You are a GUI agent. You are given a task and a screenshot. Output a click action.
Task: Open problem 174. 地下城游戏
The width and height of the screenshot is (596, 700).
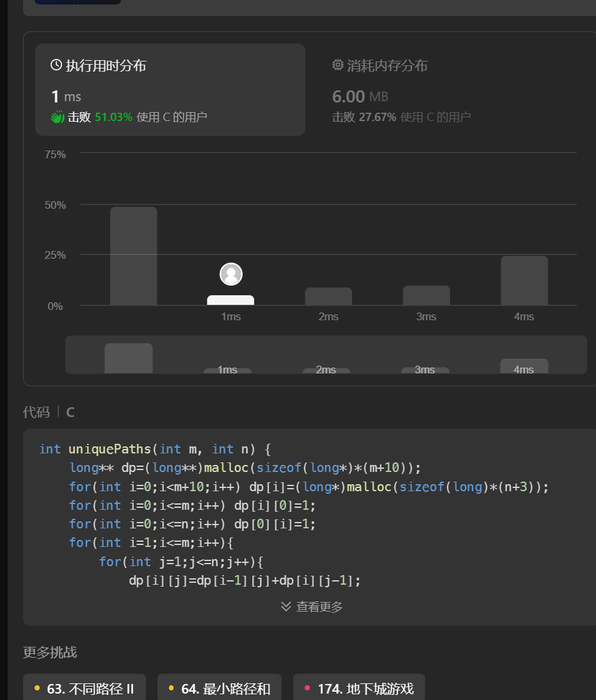pos(358,689)
